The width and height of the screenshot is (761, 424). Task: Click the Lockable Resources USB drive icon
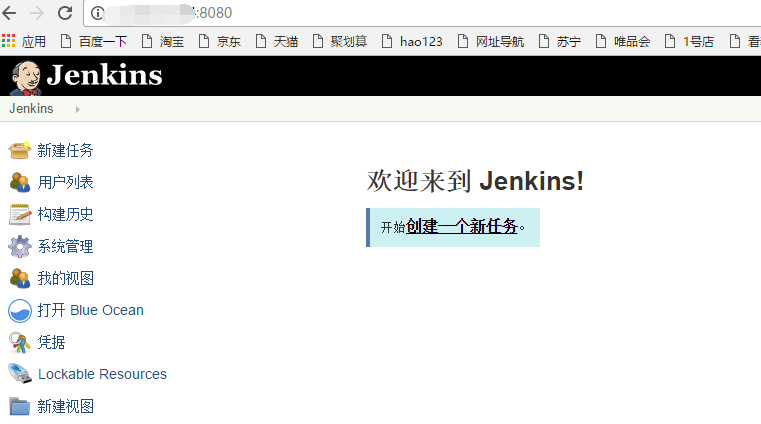coord(20,374)
